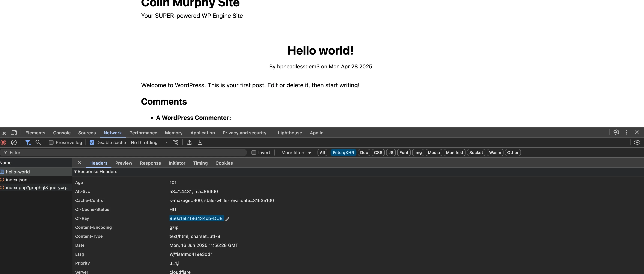Switch to the Performance panel
644x274 pixels.
(143, 133)
